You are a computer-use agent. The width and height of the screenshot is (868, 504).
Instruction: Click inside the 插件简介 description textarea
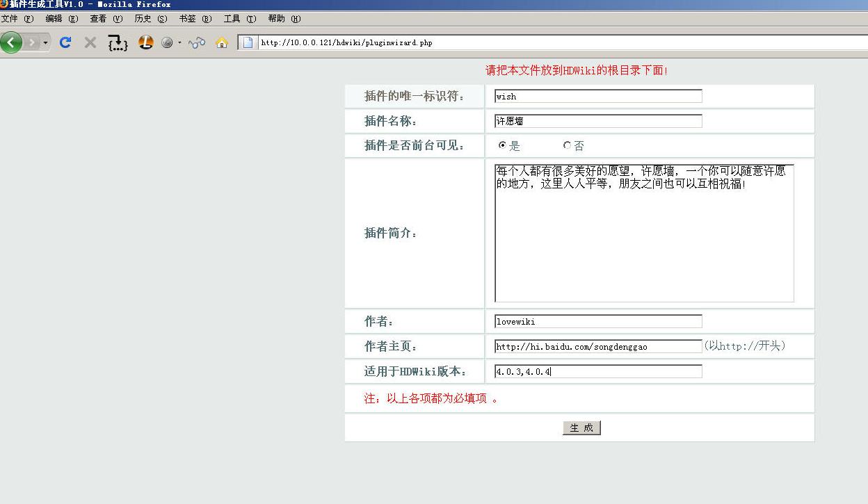pos(644,233)
